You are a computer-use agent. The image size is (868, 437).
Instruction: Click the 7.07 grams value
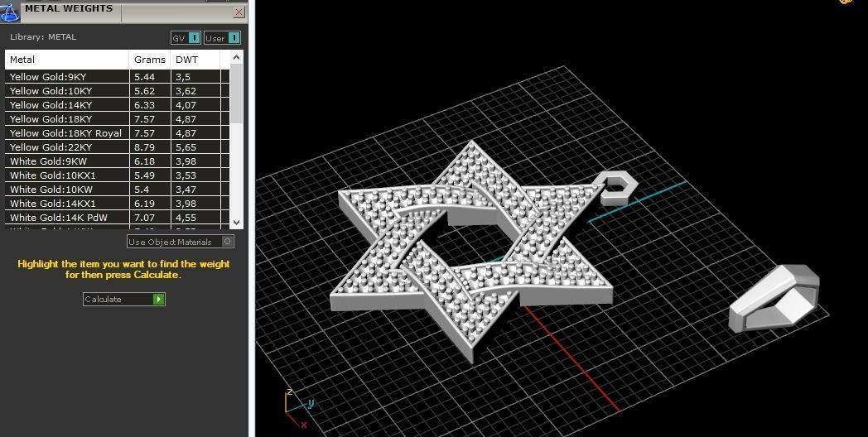(x=144, y=218)
